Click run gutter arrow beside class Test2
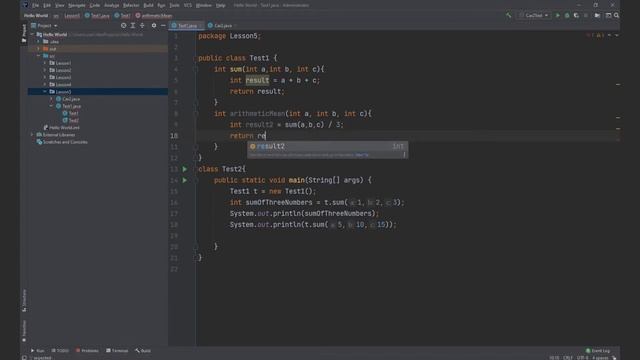Image resolution: width=640 pixels, height=360 pixels. (184, 169)
